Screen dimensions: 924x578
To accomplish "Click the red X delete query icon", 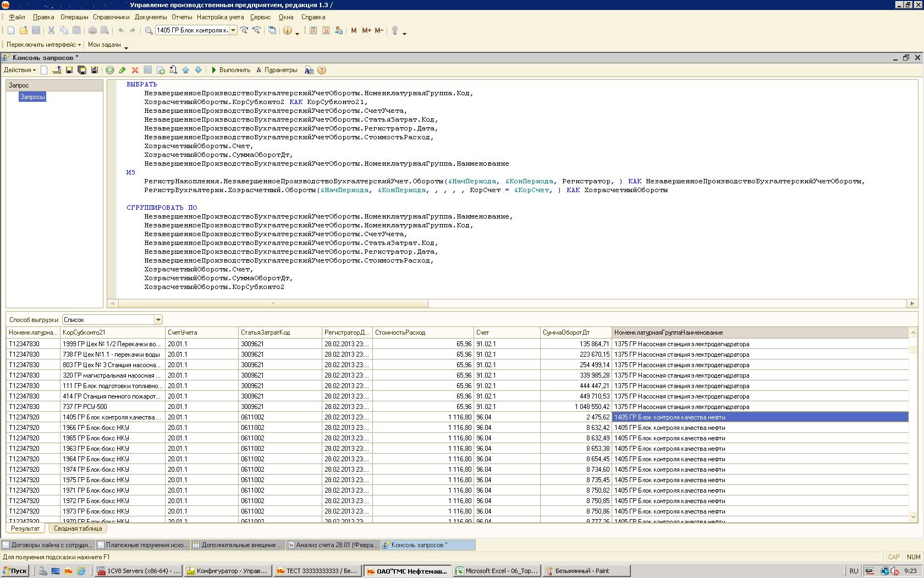I will tap(135, 70).
